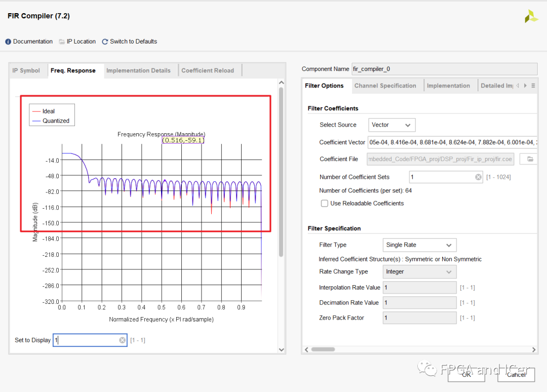Click the horizontal scrollbar of the options pane
This screenshot has width=547, height=392.
click(x=323, y=349)
